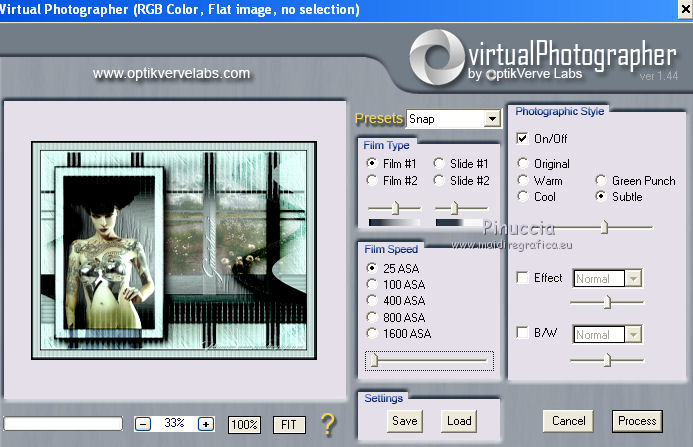This screenshot has width=693, height=447.
Task: Click the empty progress field at bottom left
Action: pos(63,424)
